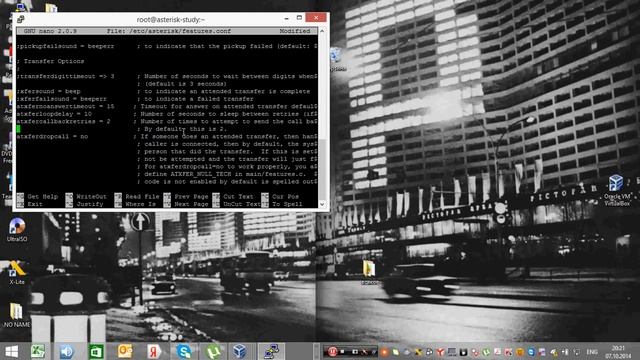The width and height of the screenshot is (640, 360).
Task: Open the PuTTY window system menu icon
Action: (x=20, y=19)
